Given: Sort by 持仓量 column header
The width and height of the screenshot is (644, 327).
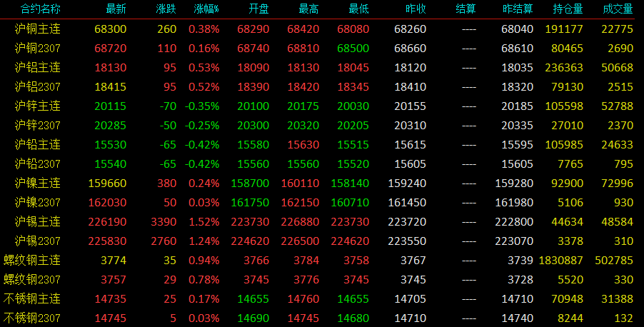Looking at the screenshot, I should [x=568, y=9].
